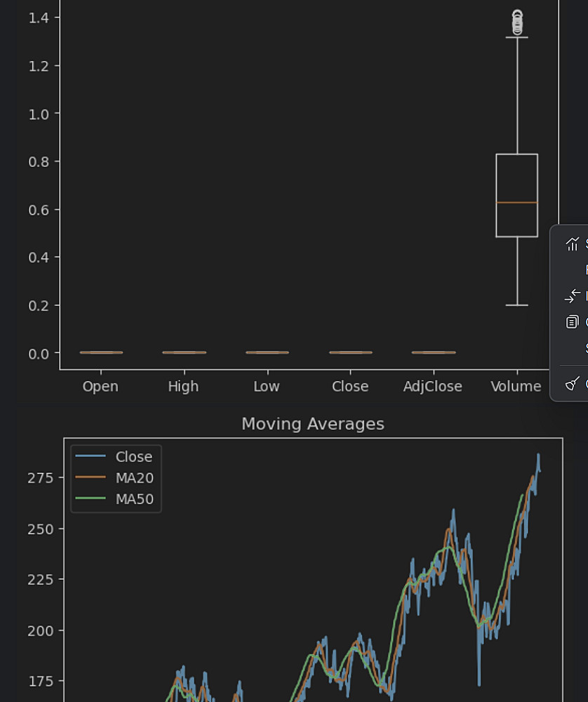Viewport: 588px width, 702px height.
Task: Click the chart icon in context menu
Action: pos(573,244)
